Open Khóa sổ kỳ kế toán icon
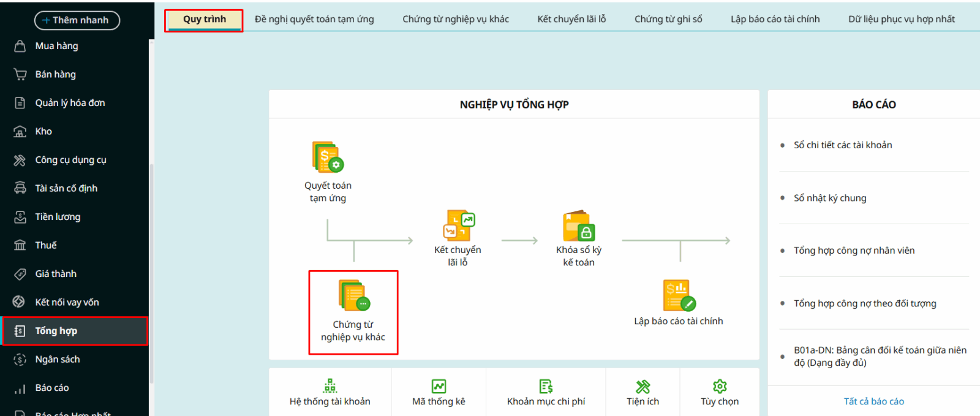Screen dimensions: 980x416 click(578, 226)
